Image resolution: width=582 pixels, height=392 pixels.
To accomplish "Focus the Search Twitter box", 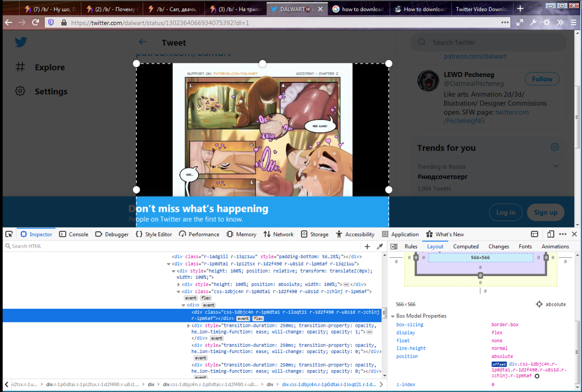I will click(x=488, y=42).
